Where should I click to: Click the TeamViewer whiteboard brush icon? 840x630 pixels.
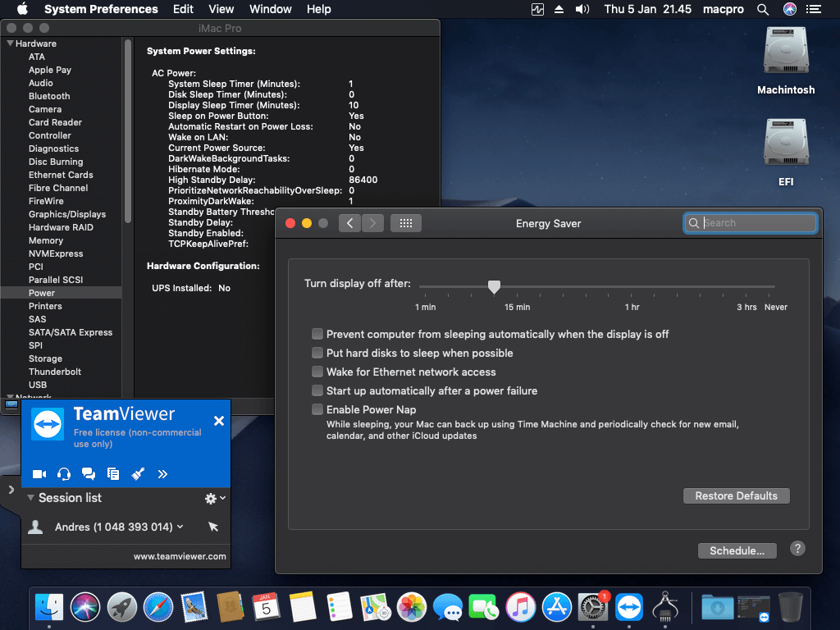click(138, 474)
